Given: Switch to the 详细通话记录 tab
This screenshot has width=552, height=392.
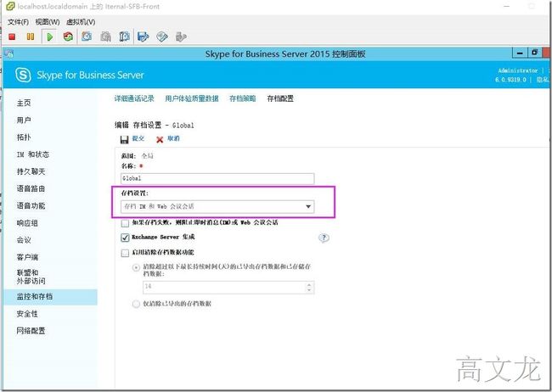Looking at the screenshot, I should tap(134, 98).
